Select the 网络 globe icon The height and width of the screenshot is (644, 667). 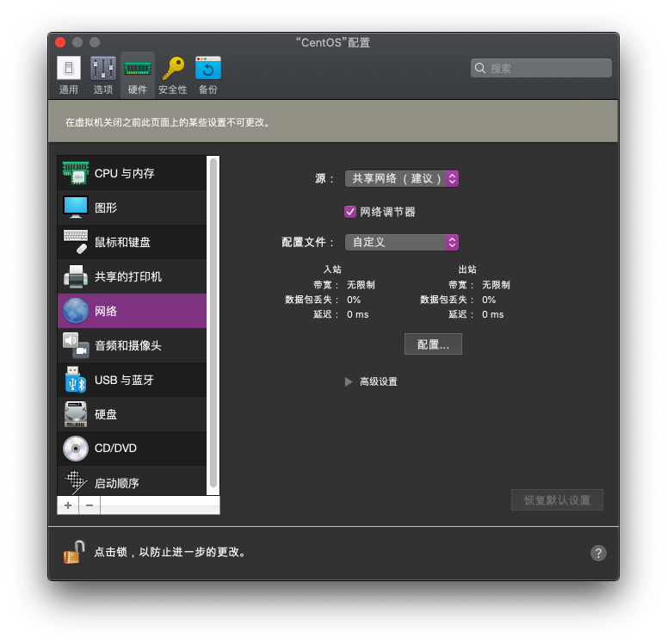click(76, 311)
